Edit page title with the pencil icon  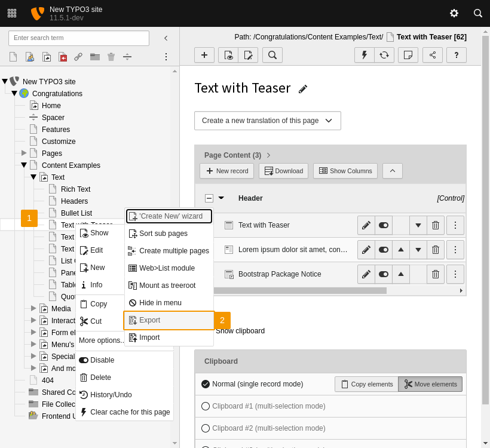point(303,88)
